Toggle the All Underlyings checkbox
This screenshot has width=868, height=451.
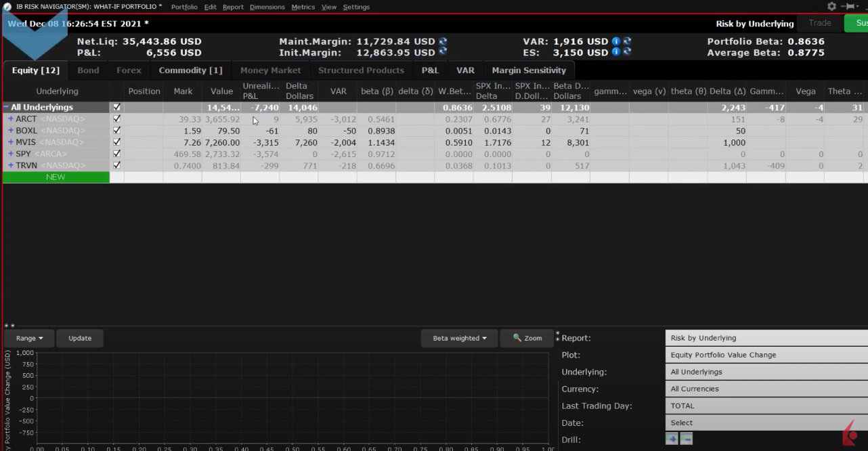116,107
